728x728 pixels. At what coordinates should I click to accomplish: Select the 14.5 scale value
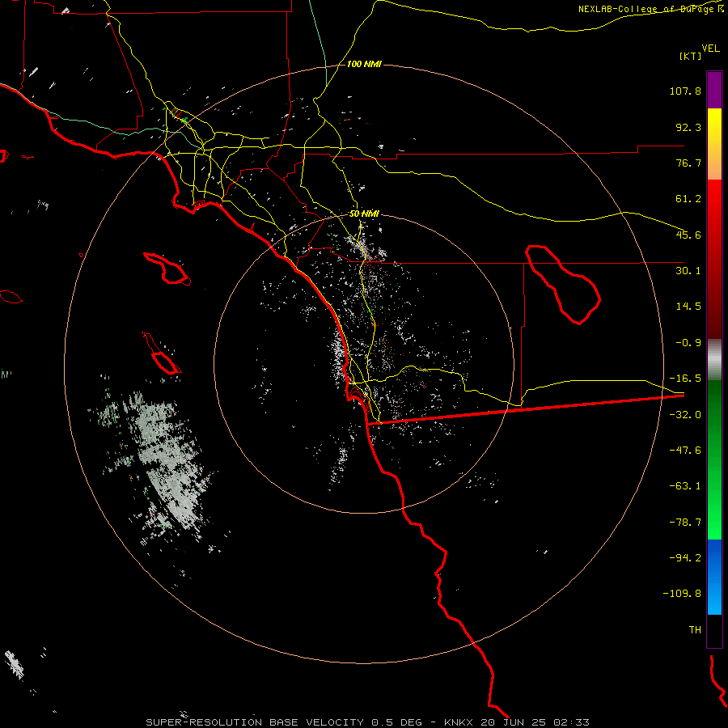(688, 307)
